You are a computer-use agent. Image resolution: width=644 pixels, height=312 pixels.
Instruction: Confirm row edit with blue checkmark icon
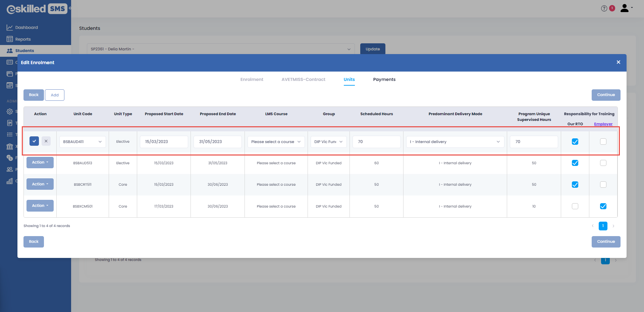[34, 141]
